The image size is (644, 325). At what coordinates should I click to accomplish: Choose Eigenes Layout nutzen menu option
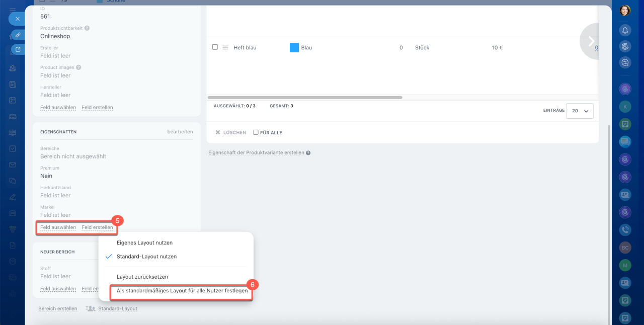pos(144,242)
